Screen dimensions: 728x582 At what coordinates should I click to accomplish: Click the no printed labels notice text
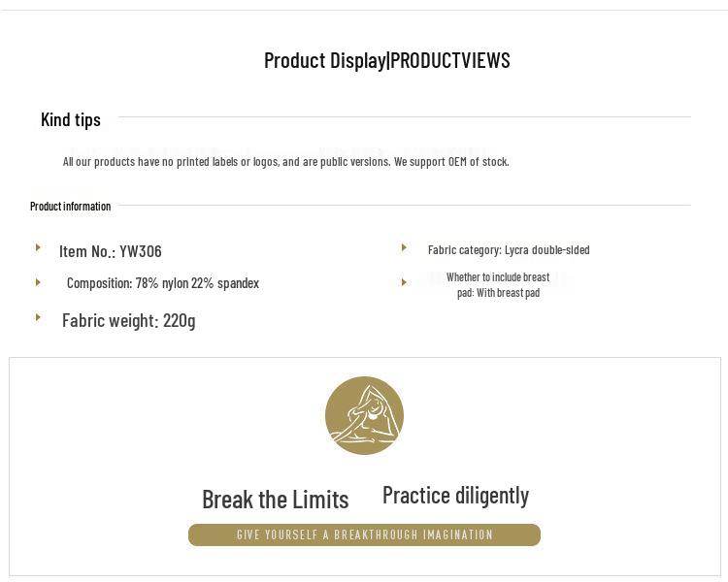coord(285,161)
